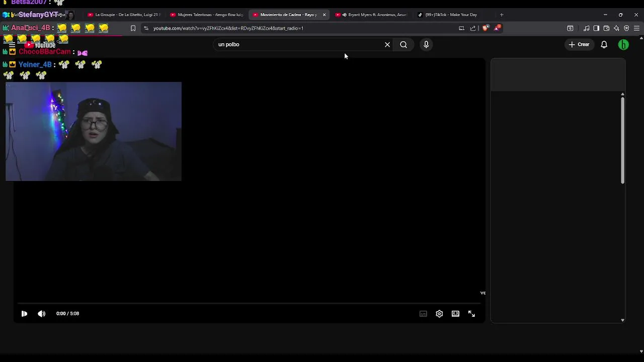Open the Leo AI sparkle icon
The height and width of the screenshot is (362, 644).
click(616, 28)
